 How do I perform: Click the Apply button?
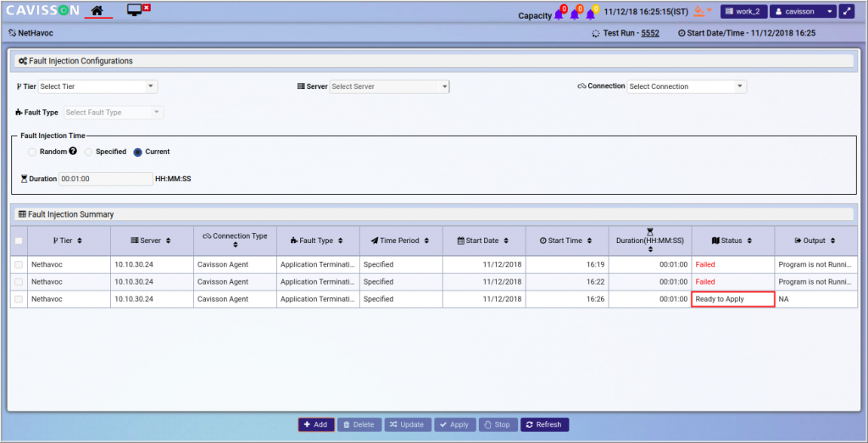click(454, 424)
